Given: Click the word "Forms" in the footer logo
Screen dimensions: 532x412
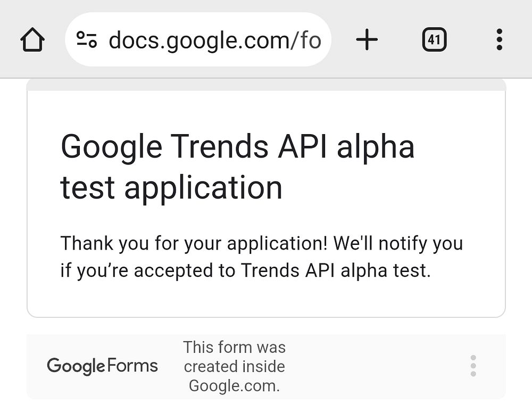Looking at the screenshot, I should coord(132,366).
